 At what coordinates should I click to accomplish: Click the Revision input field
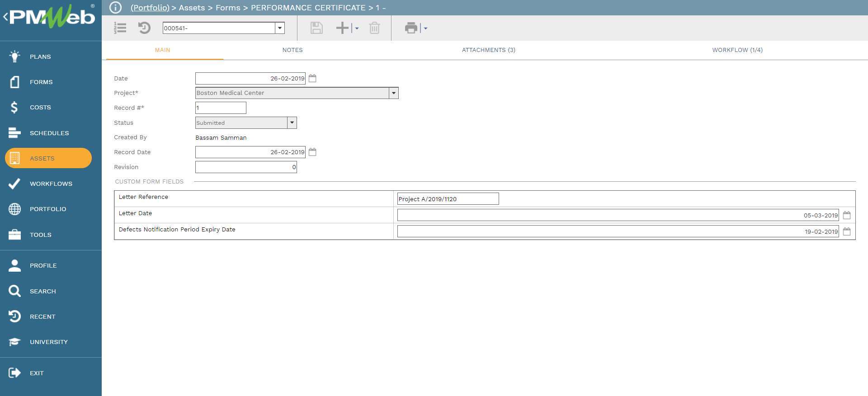(246, 167)
